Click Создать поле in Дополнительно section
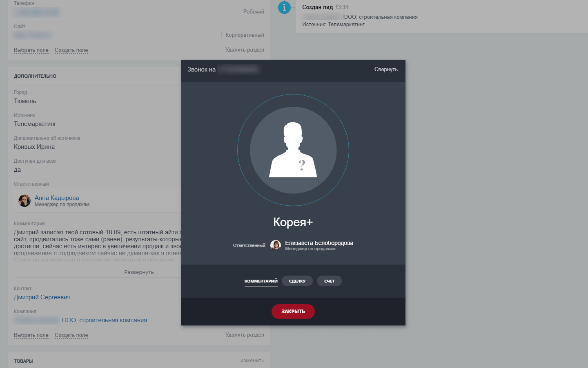 71,335
